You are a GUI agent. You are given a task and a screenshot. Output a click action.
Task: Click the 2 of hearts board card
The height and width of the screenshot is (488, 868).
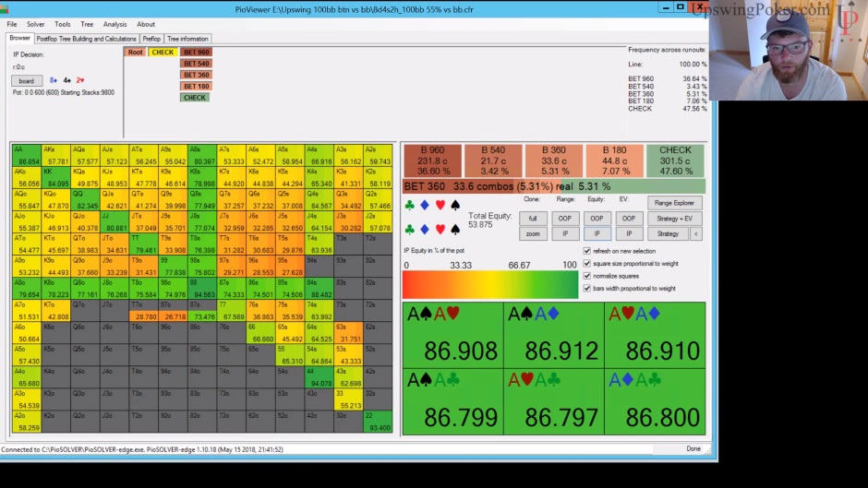pos(80,80)
